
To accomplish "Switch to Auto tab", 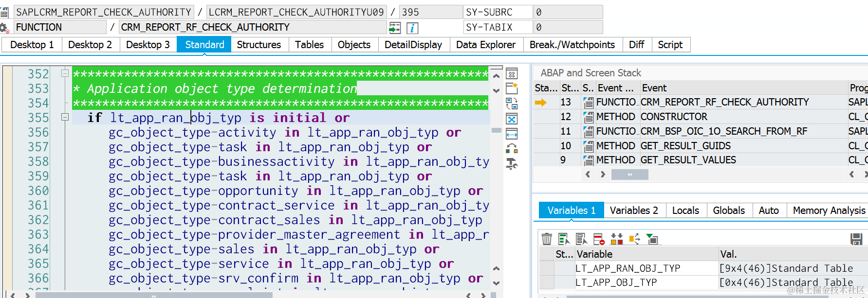I will tap(769, 210).
